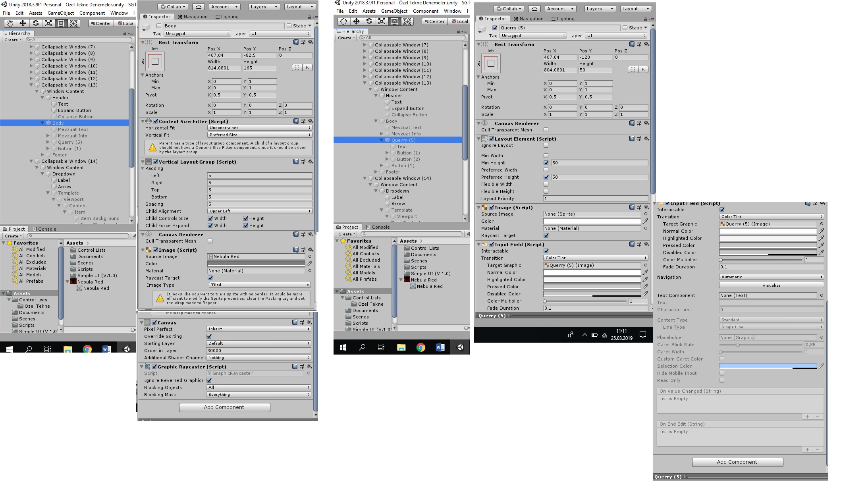Click preset icon of Graphic Raycaster component
This screenshot has height=482, width=868.
pos(302,366)
